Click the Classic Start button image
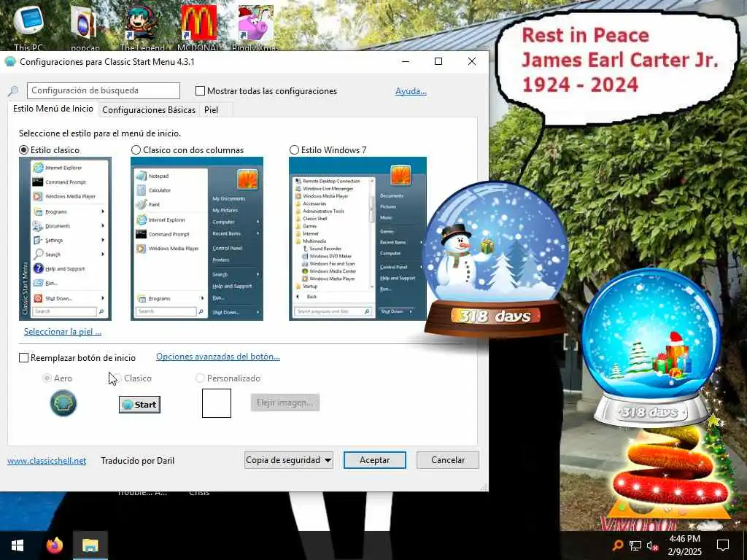 pos(139,404)
